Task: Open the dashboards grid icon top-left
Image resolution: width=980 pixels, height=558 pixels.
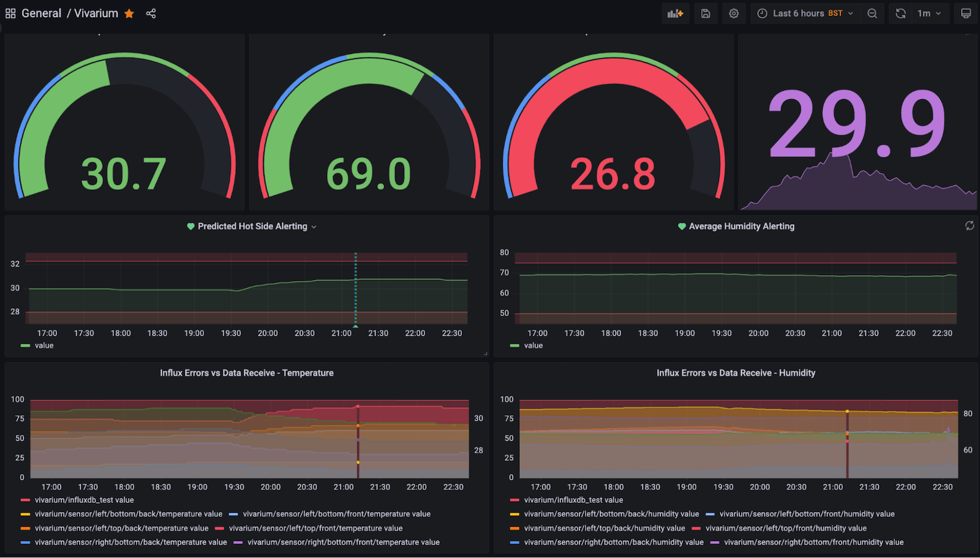Action: coord(10,13)
